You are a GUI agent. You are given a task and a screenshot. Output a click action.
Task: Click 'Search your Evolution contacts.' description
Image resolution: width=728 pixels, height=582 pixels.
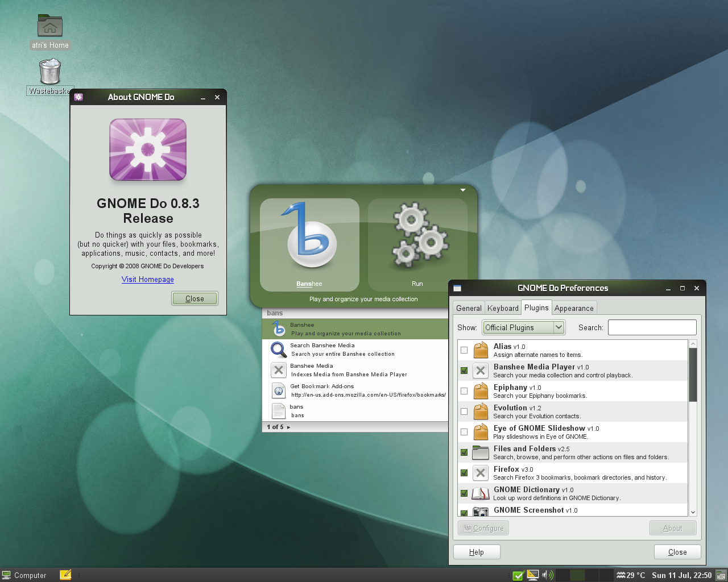537,416
